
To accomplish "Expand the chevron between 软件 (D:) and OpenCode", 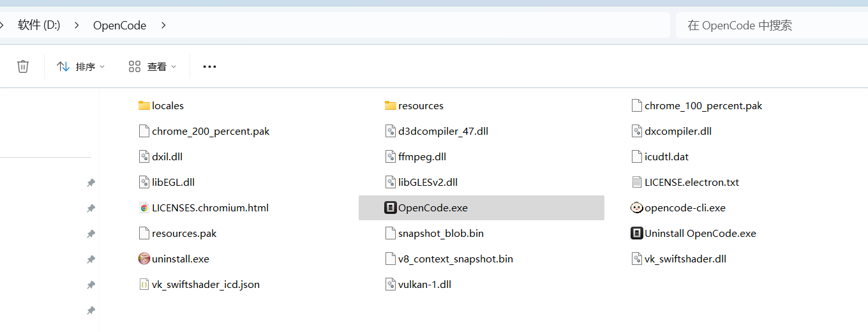I will click(77, 26).
